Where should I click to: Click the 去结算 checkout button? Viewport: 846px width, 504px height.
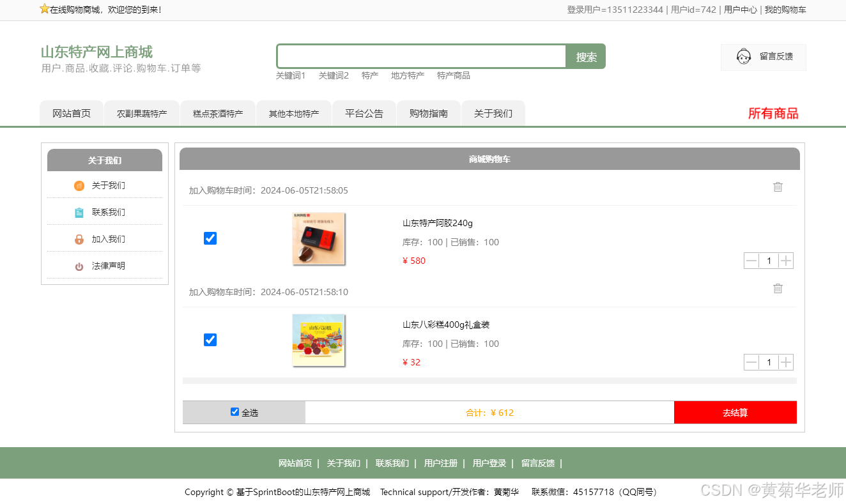735,412
